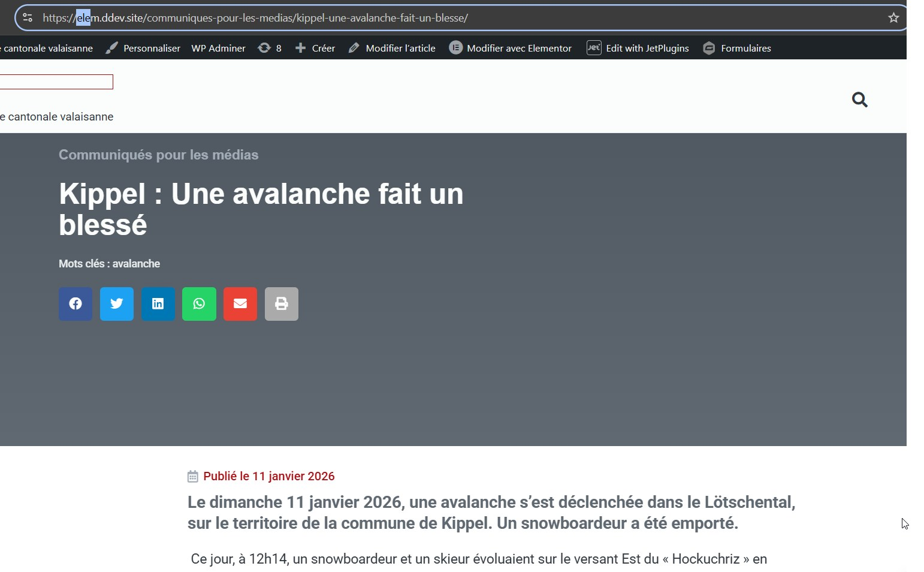
Task: Open Edit with JetPlugins menu
Action: point(647,48)
